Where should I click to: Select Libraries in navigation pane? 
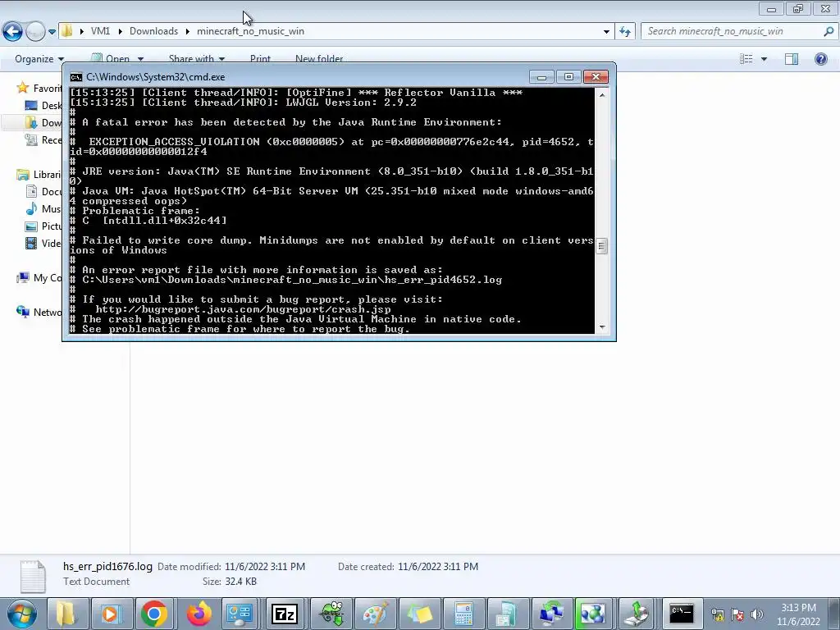[x=40, y=175]
